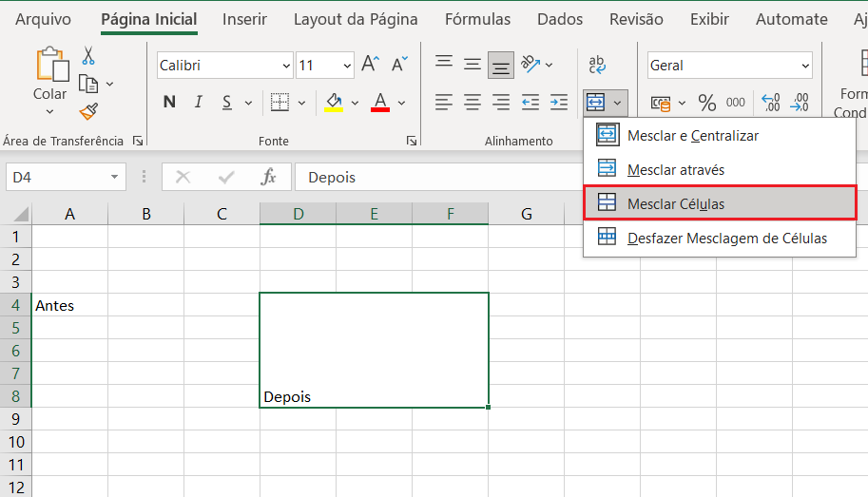This screenshot has width=868, height=497.
Task: Expand font color palette arrow
Action: [402, 103]
